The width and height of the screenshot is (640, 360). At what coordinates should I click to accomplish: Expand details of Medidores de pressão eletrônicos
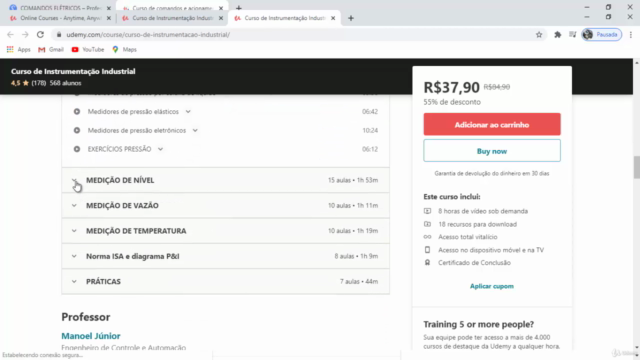click(195, 130)
